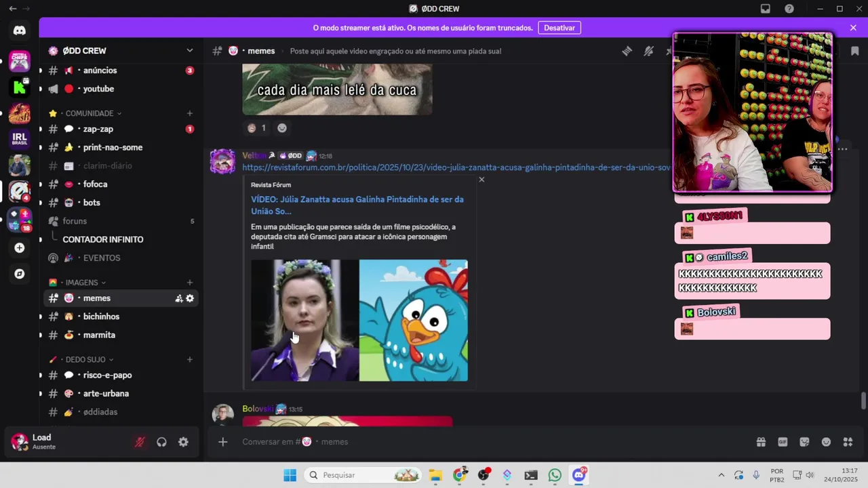Open the Threads icon in channel header
Image resolution: width=868 pixels, height=488 pixels.
(x=627, y=51)
